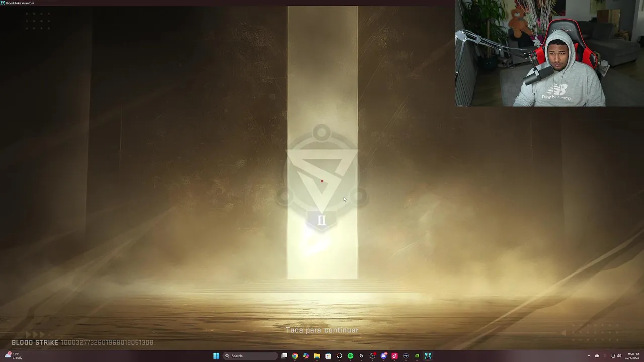Open Discord from the taskbar

[x=384, y=356]
